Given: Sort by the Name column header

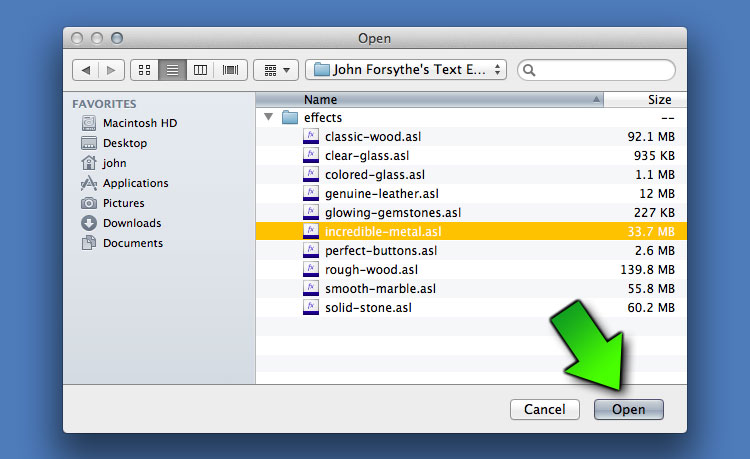Looking at the screenshot, I should pos(430,99).
